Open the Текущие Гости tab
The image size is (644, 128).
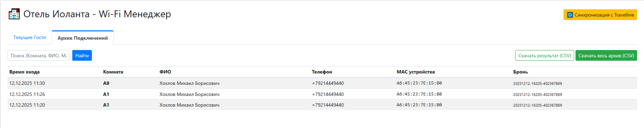coord(30,37)
